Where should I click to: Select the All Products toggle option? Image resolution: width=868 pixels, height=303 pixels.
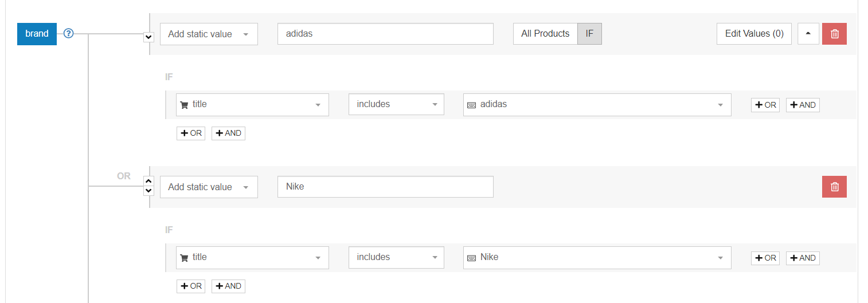pyautogui.click(x=545, y=34)
